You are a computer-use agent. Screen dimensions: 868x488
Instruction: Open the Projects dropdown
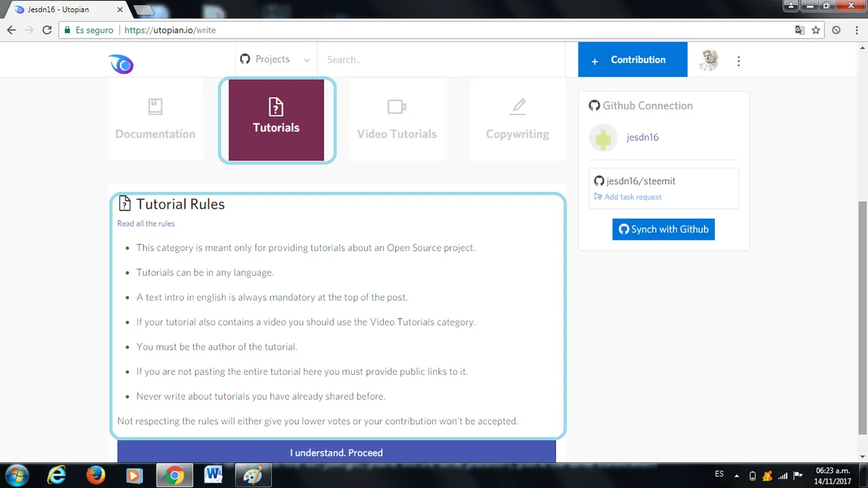click(x=275, y=60)
